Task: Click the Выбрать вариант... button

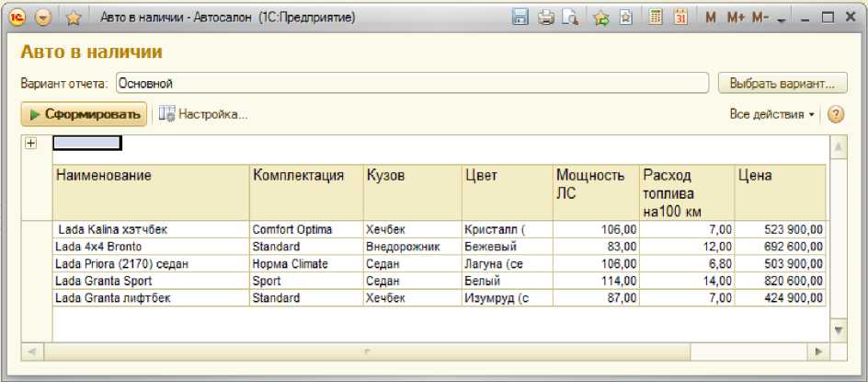Action: (x=782, y=84)
